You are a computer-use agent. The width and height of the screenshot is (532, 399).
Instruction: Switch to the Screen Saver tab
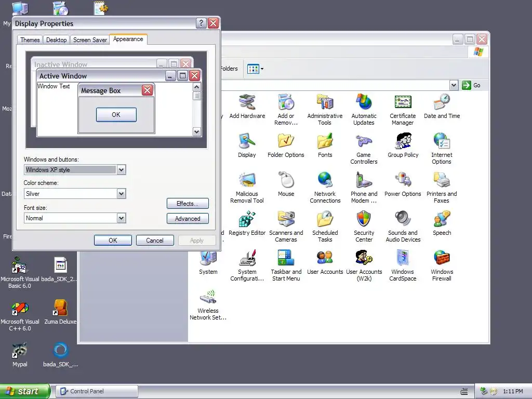[x=90, y=40]
